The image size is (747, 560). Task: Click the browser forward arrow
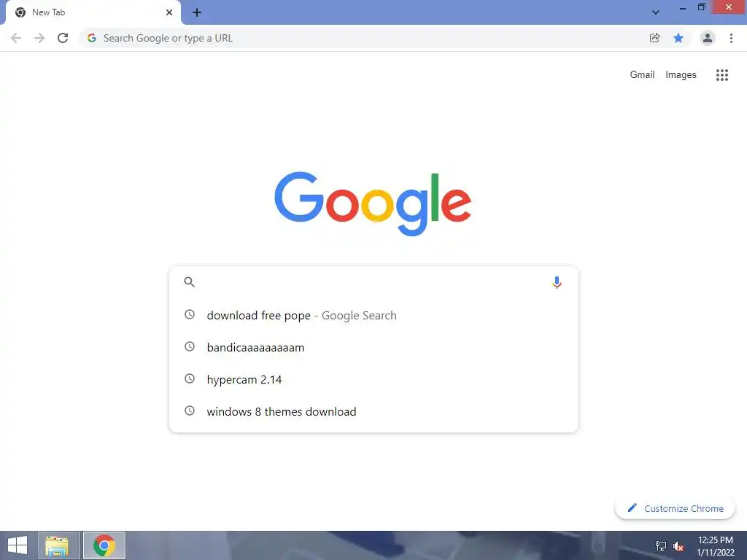pyautogui.click(x=39, y=38)
